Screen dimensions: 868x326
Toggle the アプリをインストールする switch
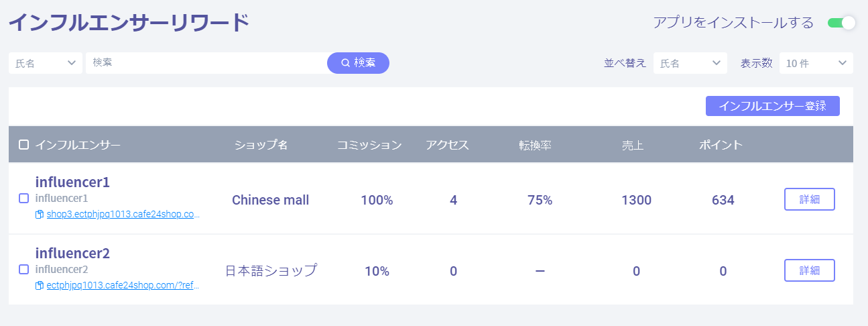841,23
